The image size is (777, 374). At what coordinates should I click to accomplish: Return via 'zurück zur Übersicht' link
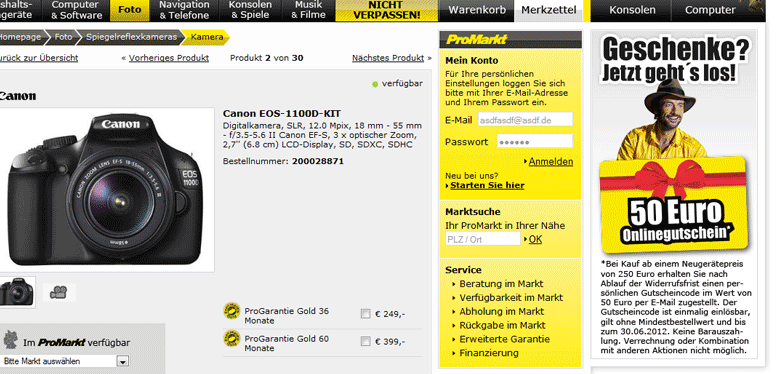click(x=39, y=58)
